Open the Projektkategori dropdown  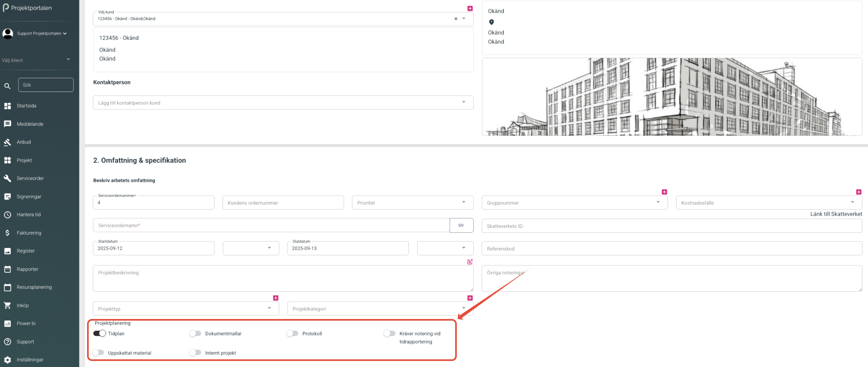point(380,309)
